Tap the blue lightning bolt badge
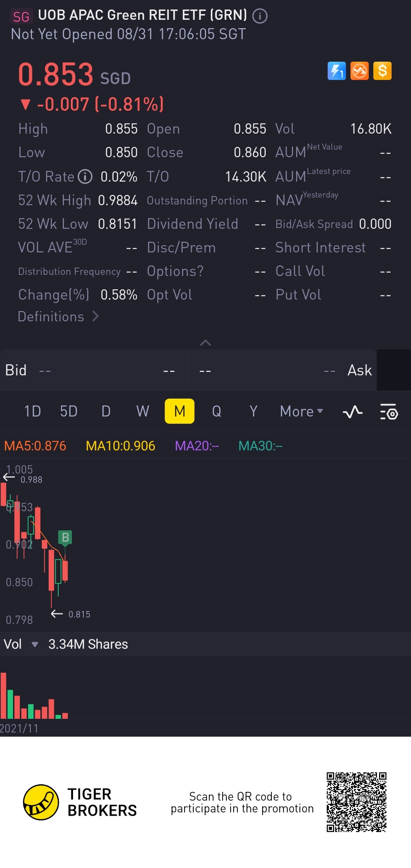This screenshot has height=868, width=411. (337, 71)
